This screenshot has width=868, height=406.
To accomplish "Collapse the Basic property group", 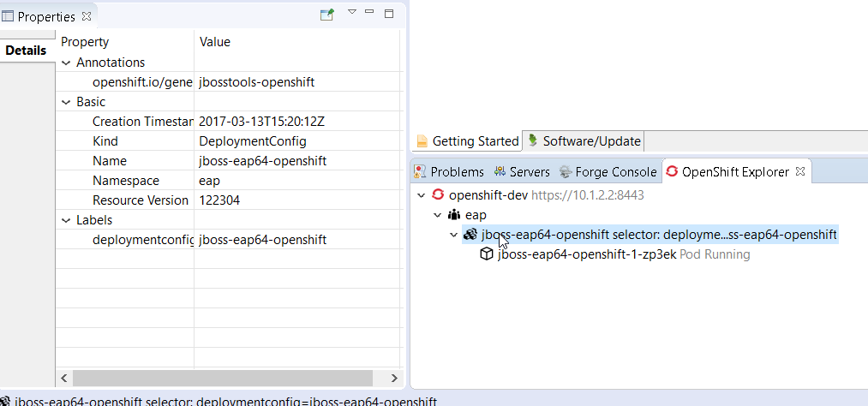I will pos(67,102).
